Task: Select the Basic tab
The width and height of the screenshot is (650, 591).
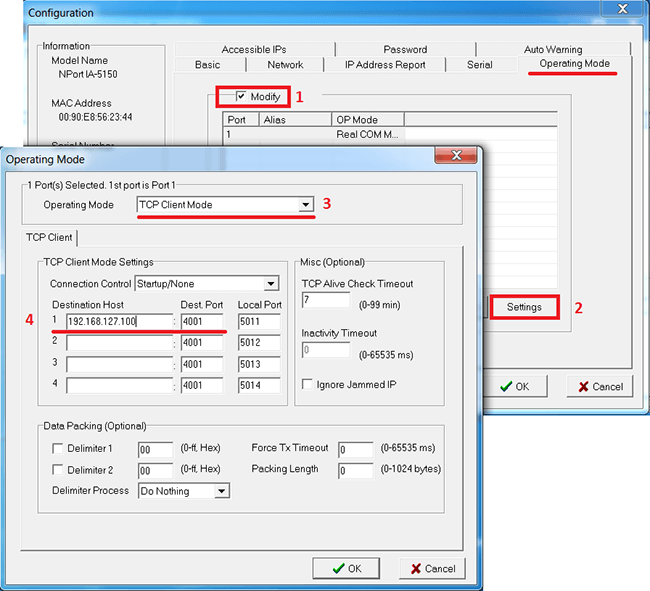Action: (x=208, y=65)
